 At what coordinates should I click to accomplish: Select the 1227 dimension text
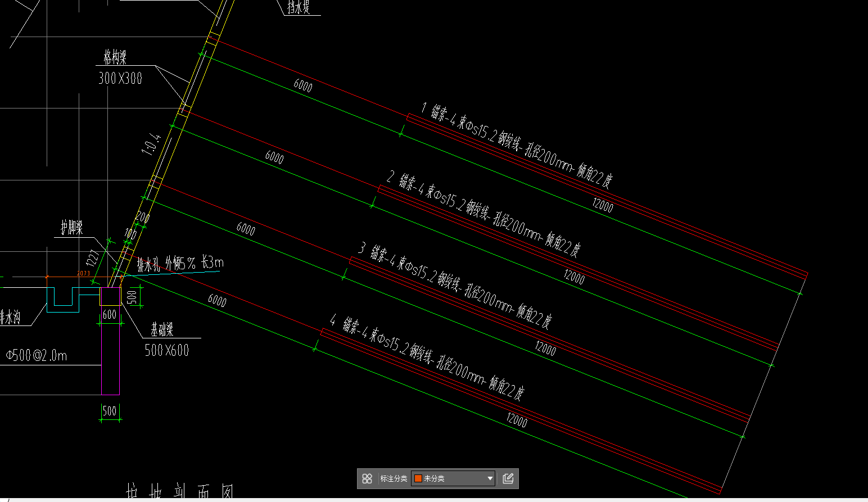93,258
